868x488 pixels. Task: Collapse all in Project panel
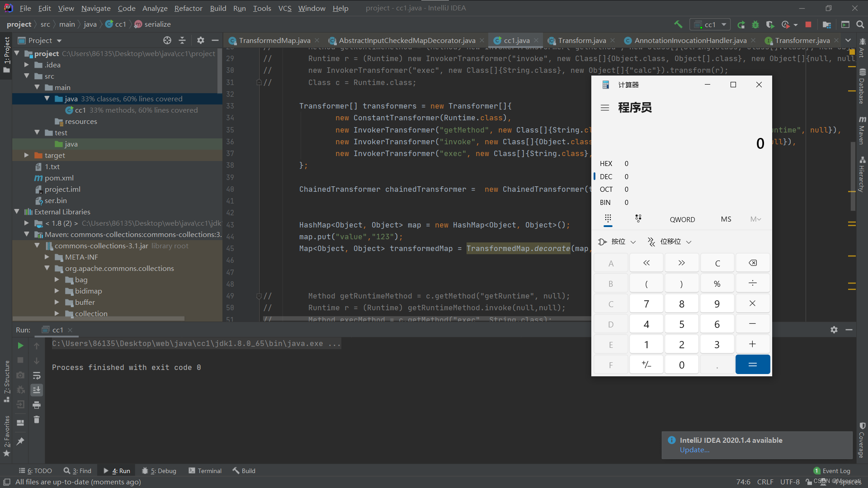point(182,40)
